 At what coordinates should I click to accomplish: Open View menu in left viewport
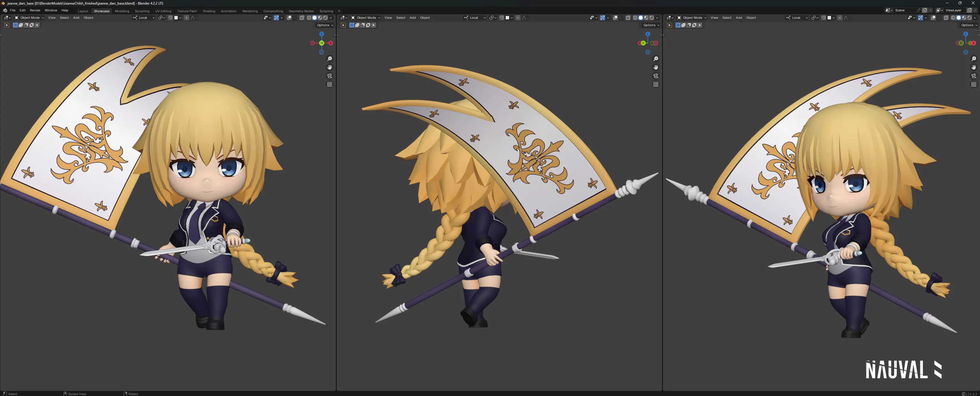[52, 17]
